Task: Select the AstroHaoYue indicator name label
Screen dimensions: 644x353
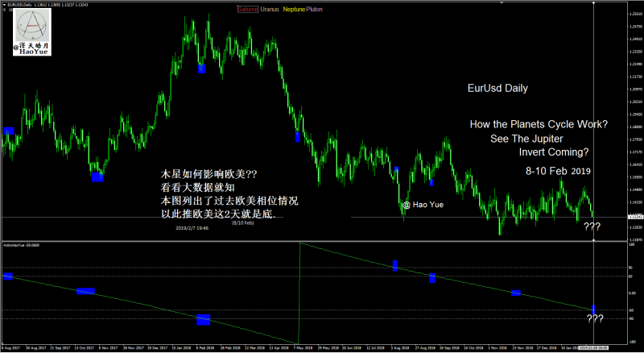Action: click(x=21, y=245)
